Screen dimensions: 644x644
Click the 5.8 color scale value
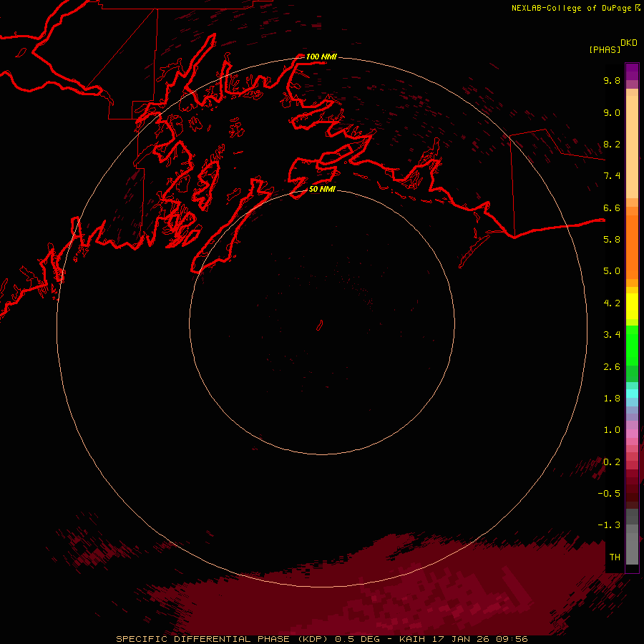[612, 239]
